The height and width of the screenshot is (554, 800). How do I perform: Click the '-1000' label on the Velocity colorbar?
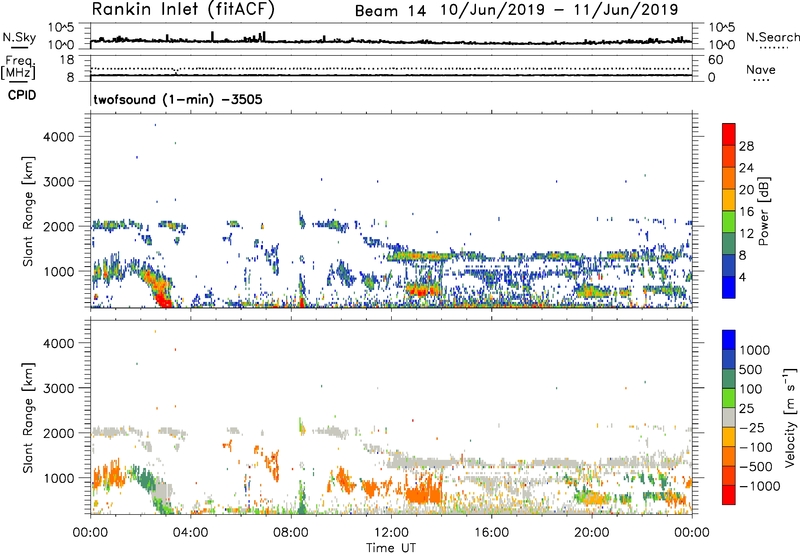[760, 486]
